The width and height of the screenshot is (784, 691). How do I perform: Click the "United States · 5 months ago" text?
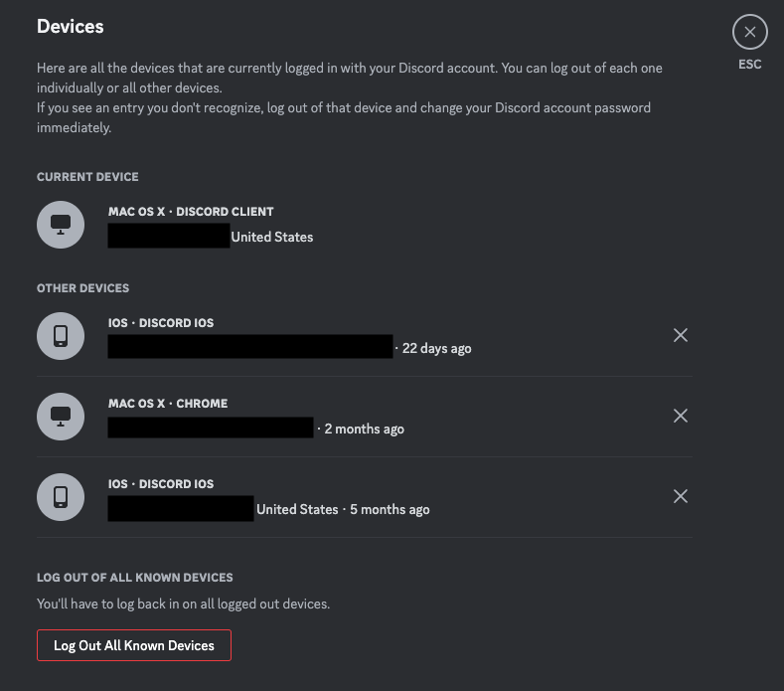[x=343, y=509]
